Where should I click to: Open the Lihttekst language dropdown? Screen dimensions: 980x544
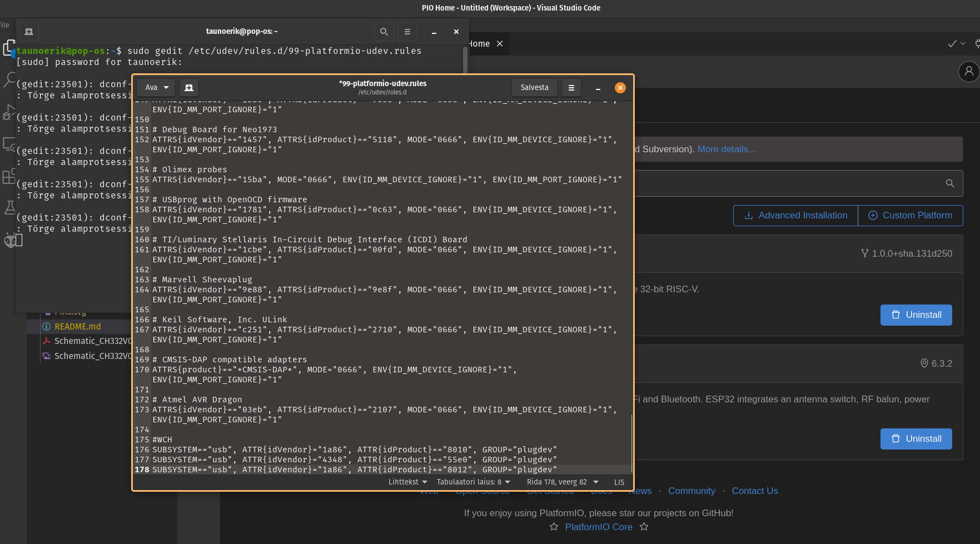407,482
